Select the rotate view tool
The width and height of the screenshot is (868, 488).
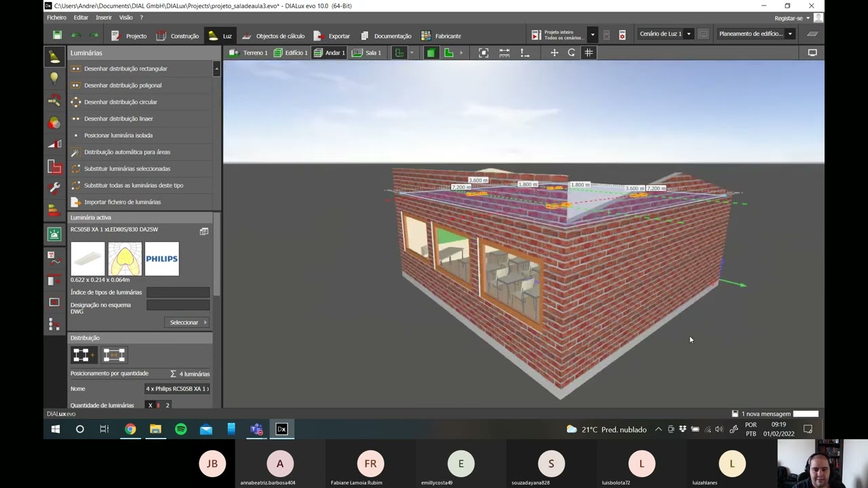[x=572, y=53]
